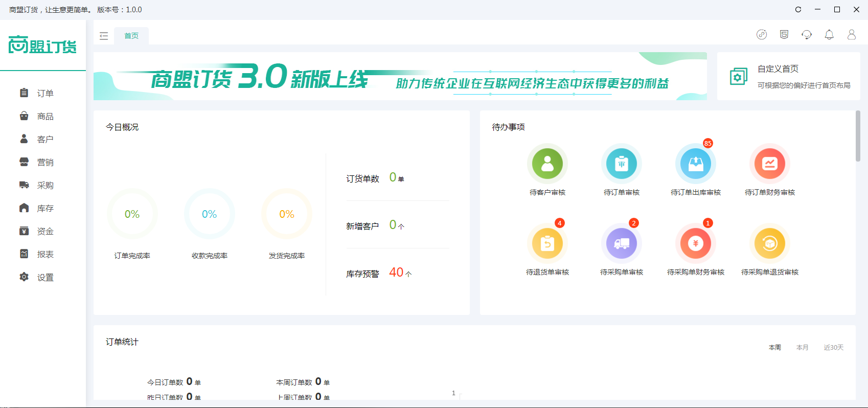Collapse the sidebar with the menu toggle
This screenshot has height=408, width=868.
104,36
